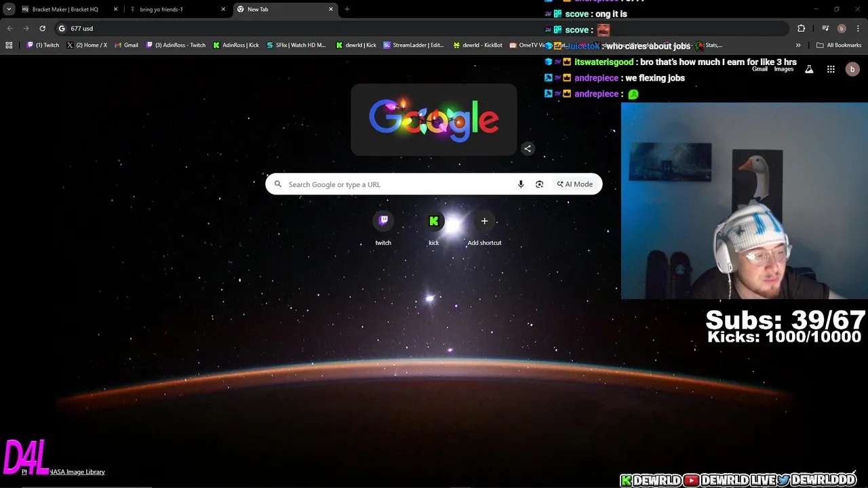Start voice search with microphone icon

coord(521,184)
